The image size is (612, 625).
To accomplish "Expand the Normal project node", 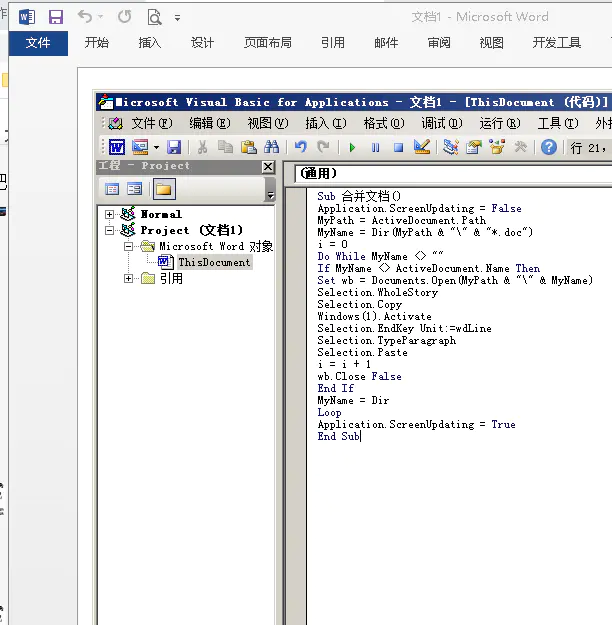I will click(109, 214).
